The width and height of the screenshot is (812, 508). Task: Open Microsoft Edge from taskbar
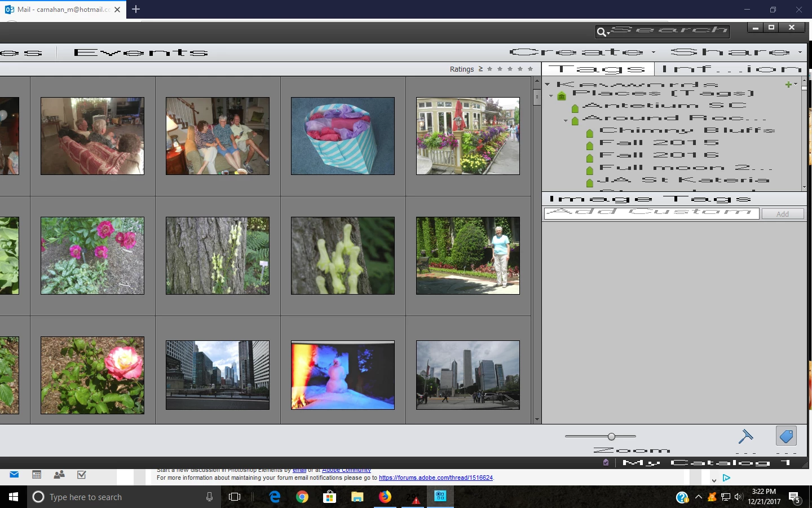pyautogui.click(x=275, y=497)
